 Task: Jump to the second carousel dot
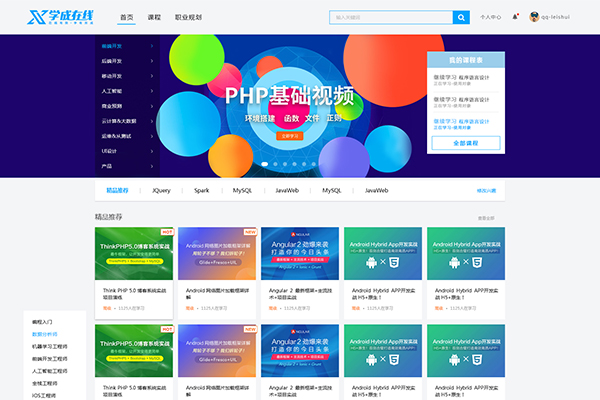point(275,164)
